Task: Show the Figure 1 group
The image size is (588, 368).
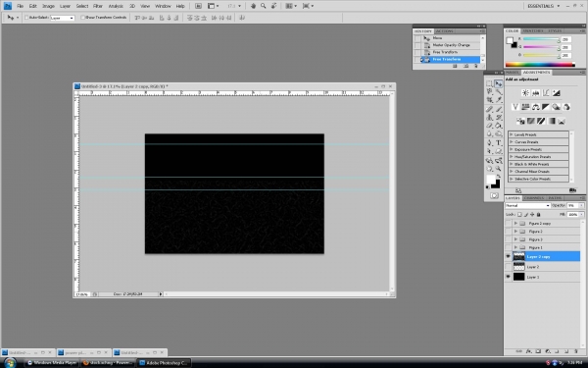Action: [x=508, y=247]
